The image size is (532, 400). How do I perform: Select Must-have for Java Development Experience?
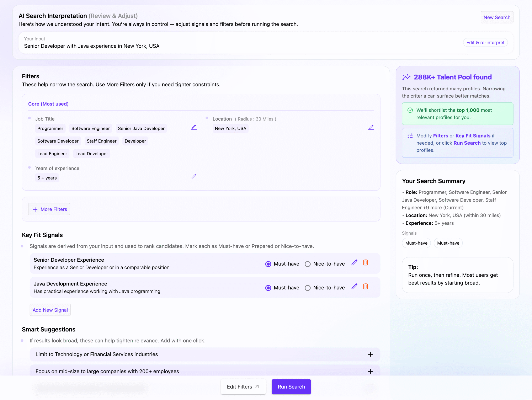[x=268, y=288]
